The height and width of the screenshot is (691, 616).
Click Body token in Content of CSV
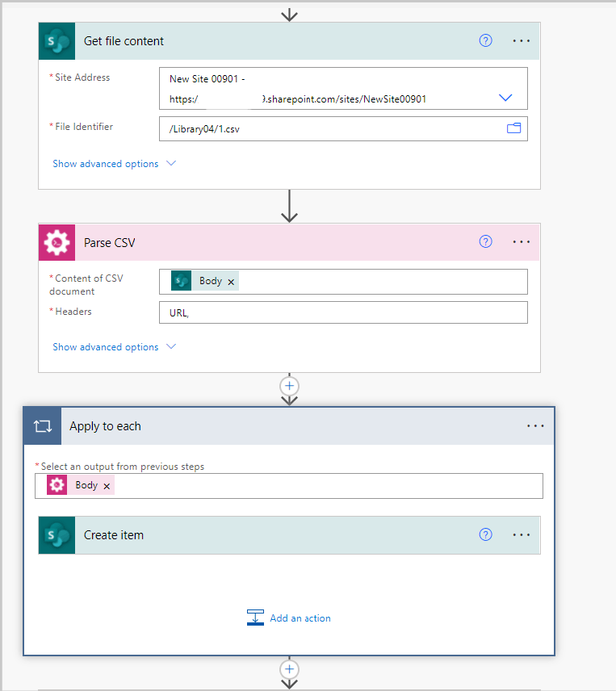point(205,281)
